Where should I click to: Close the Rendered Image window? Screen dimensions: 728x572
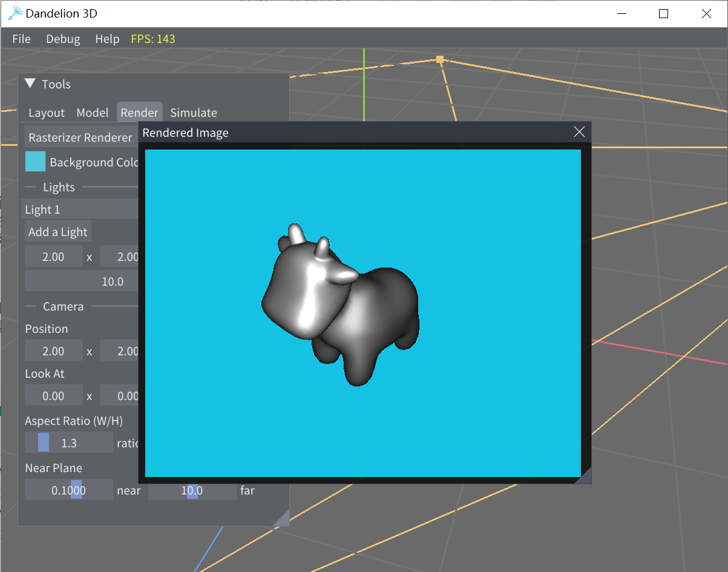point(579,132)
